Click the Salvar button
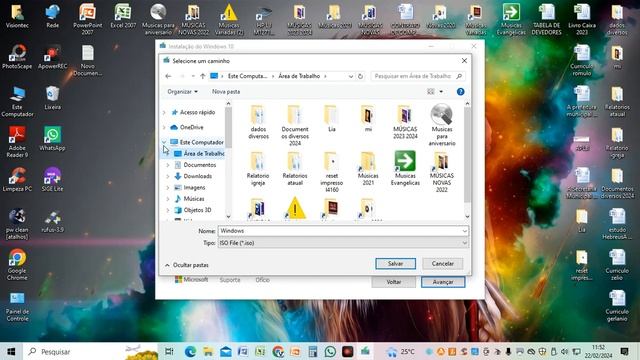 [x=396, y=264]
